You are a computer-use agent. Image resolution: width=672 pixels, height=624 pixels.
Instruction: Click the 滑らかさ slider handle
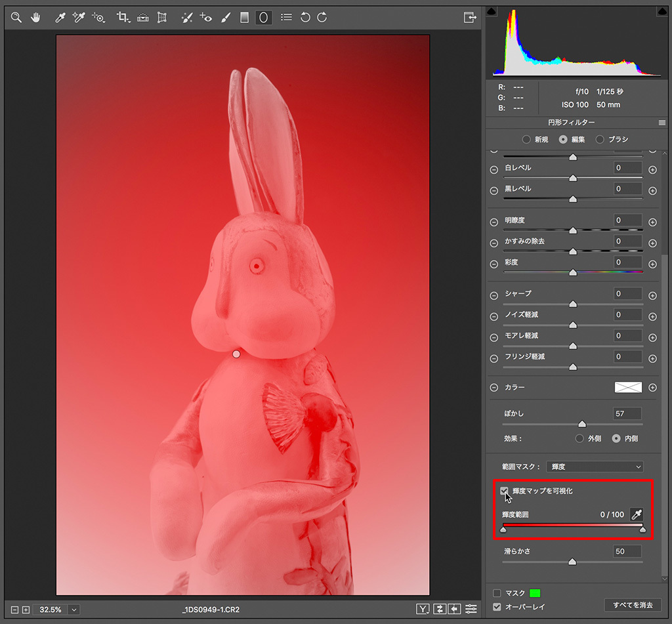pyautogui.click(x=572, y=562)
